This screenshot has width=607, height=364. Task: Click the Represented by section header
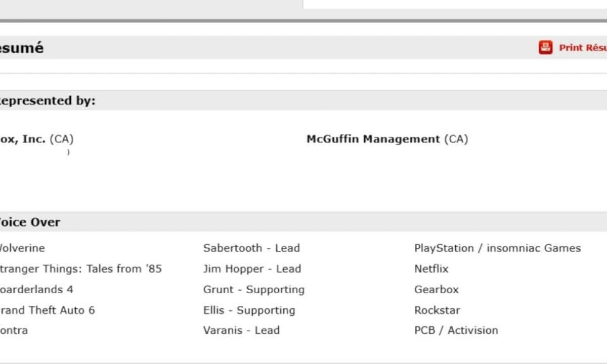[x=303, y=101]
